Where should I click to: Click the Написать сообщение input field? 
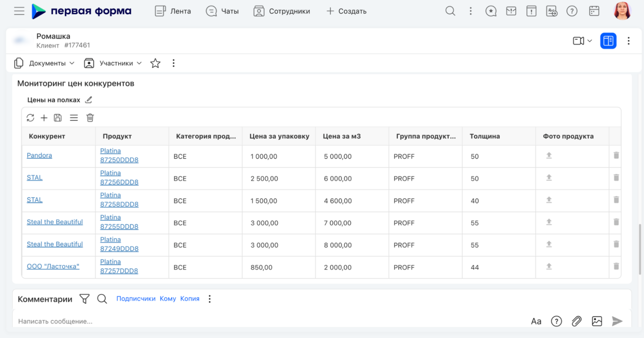click(x=268, y=321)
